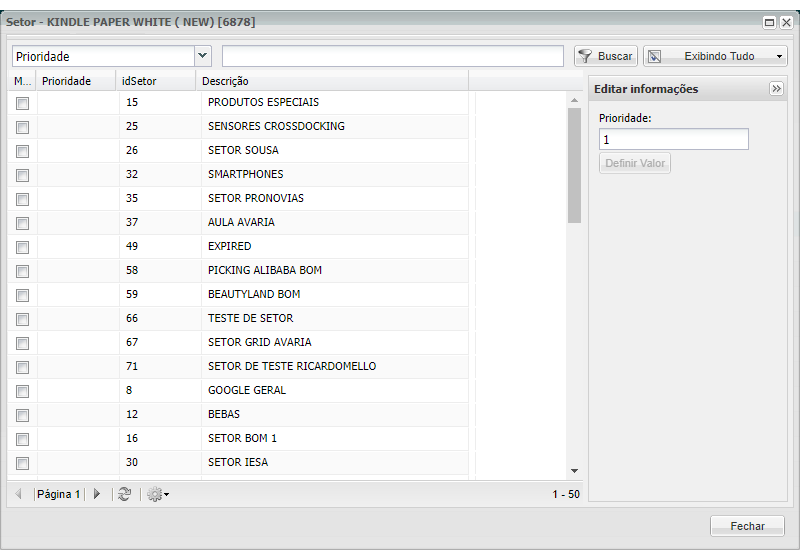Select the BEBAS description cell
The height and width of the screenshot is (560, 810).
coord(335,414)
